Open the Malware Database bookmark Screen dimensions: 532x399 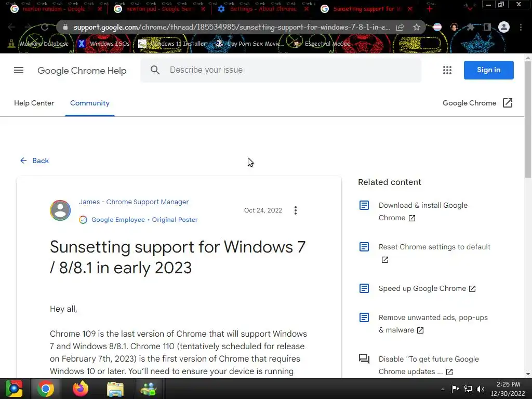pyautogui.click(x=38, y=44)
